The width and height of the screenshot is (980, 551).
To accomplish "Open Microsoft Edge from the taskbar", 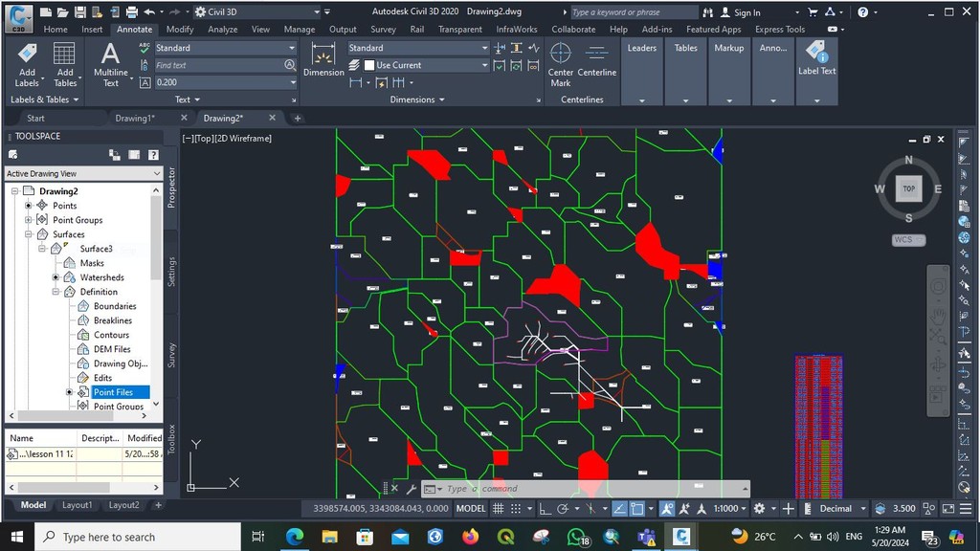I will point(295,537).
